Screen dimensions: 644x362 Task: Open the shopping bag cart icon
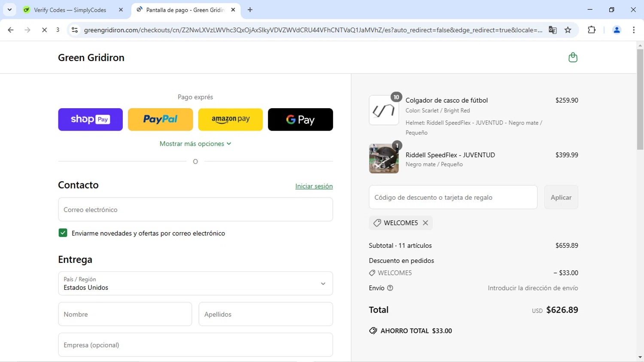[573, 58]
